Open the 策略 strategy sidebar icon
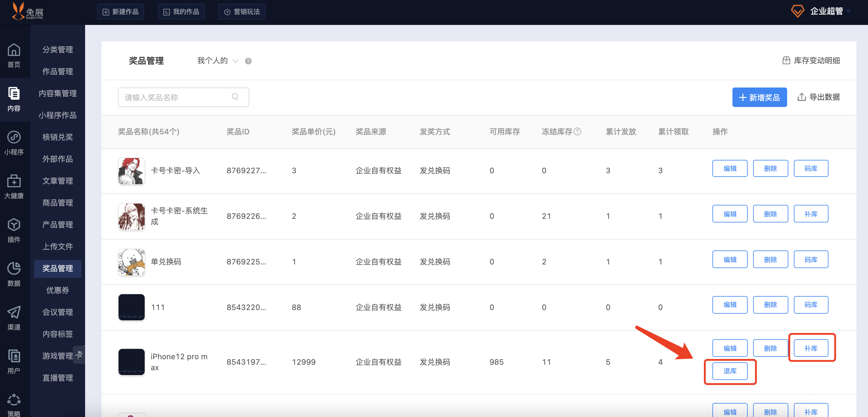 tap(14, 405)
